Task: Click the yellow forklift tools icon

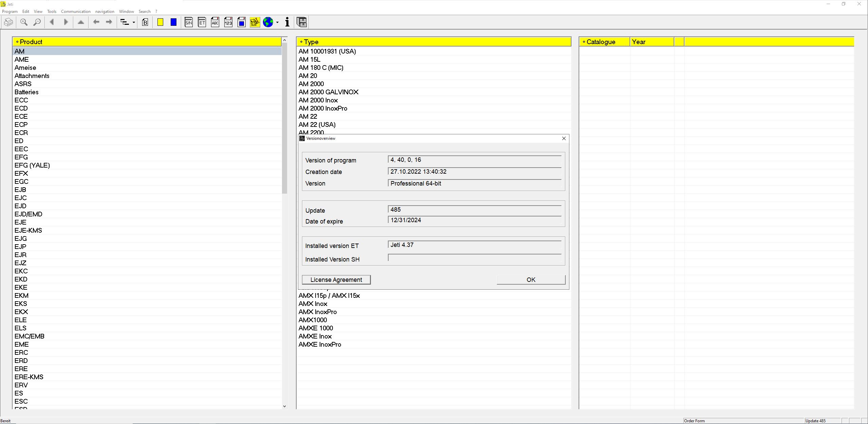Action: [255, 22]
